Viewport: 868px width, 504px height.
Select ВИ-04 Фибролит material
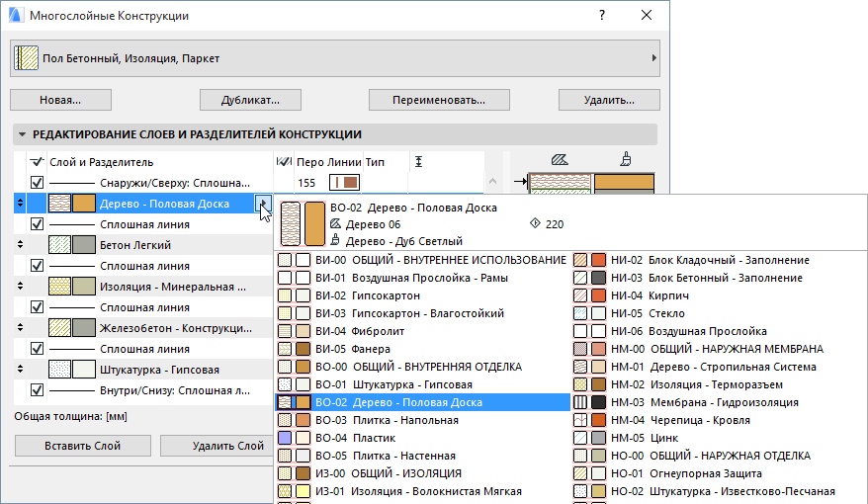423,331
